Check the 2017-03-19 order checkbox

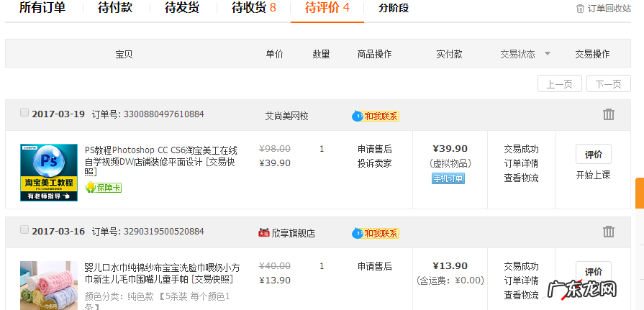[24, 113]
